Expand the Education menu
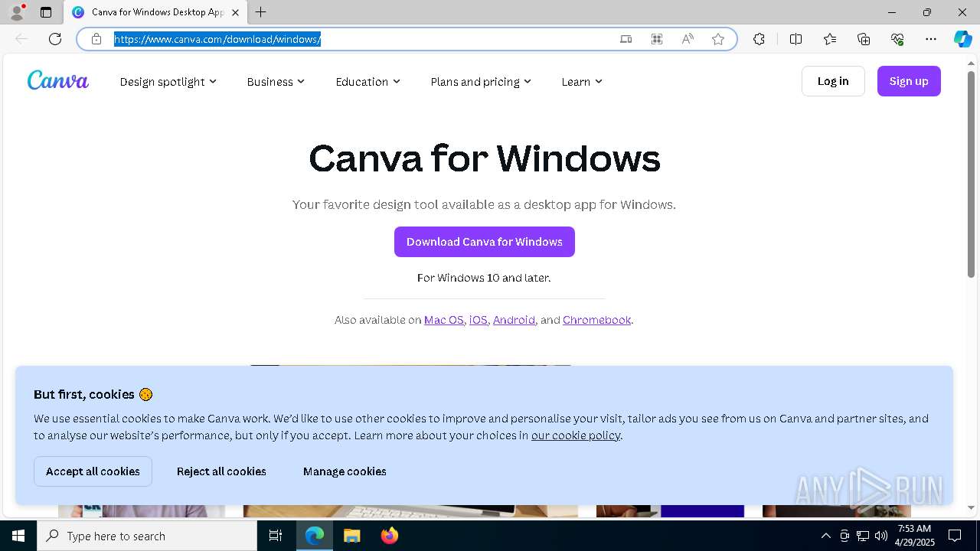The image size is (980, 551). [x=367, y=81]
